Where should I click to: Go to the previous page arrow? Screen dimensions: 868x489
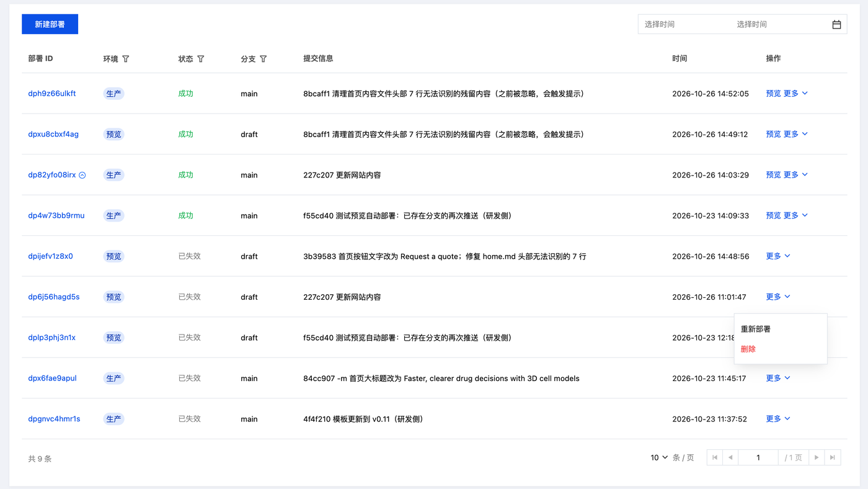coord(730,458)
